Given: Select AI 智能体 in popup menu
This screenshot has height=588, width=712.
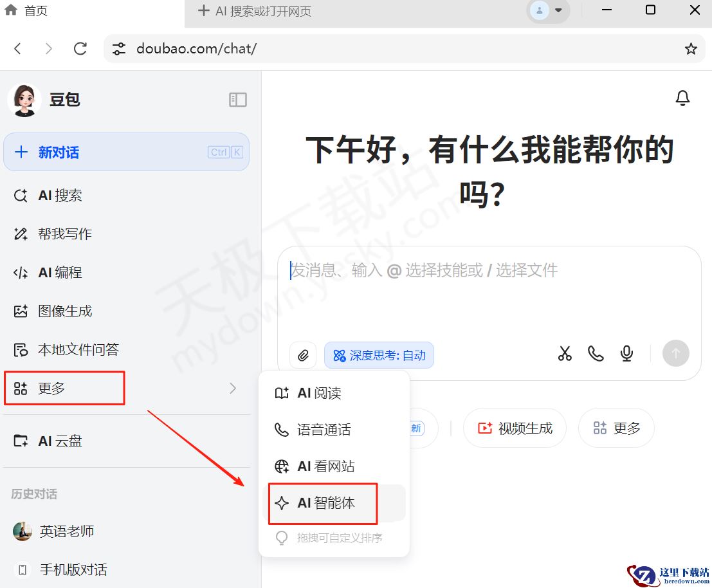Looking at the screenshot, I should 334,503.
